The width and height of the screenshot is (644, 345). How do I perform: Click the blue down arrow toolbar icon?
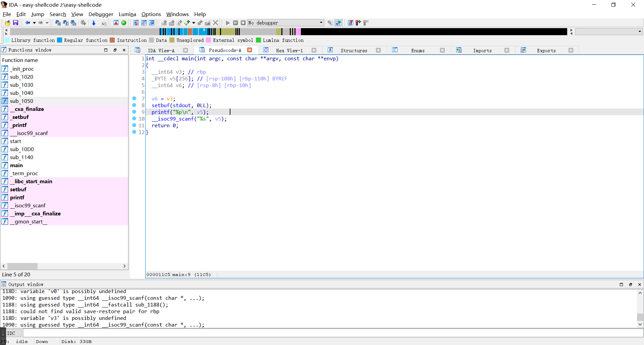[94, 23]
